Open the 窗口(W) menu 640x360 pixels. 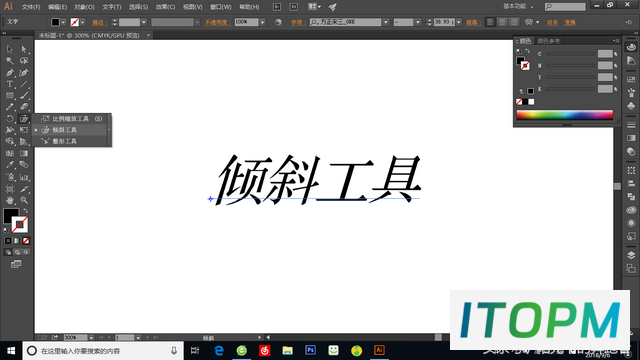coord(220,7)
